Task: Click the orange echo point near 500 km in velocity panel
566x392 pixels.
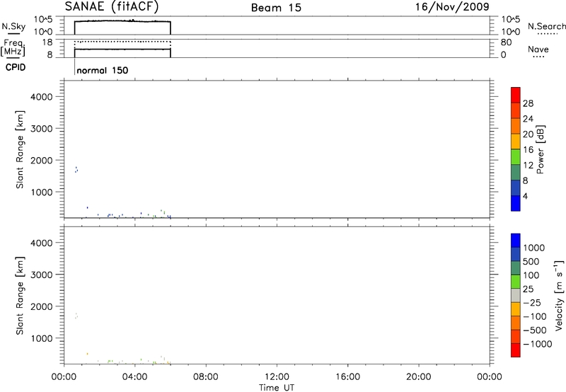Action: click(87, 354)
